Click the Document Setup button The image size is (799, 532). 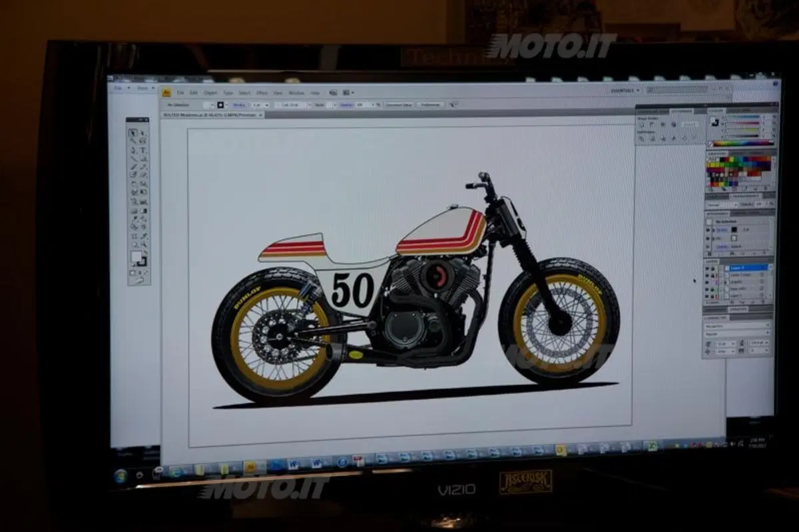tap(399, 105)
